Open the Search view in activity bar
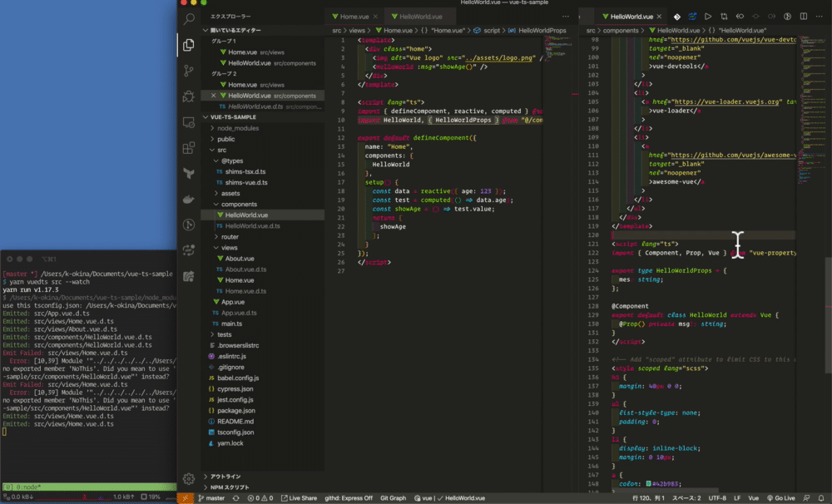832x504 pixels. point(189,18)
